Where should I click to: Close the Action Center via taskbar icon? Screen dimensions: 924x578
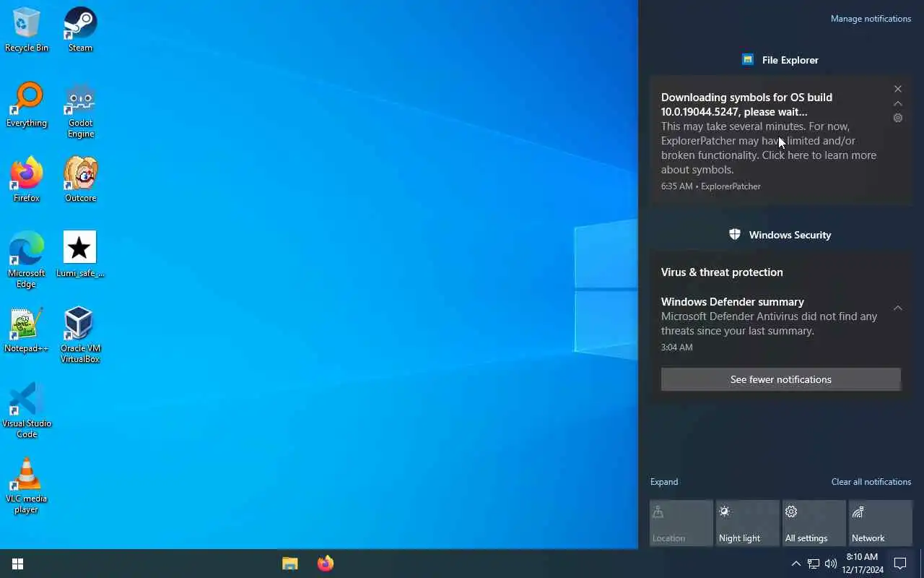click(900, 564)
